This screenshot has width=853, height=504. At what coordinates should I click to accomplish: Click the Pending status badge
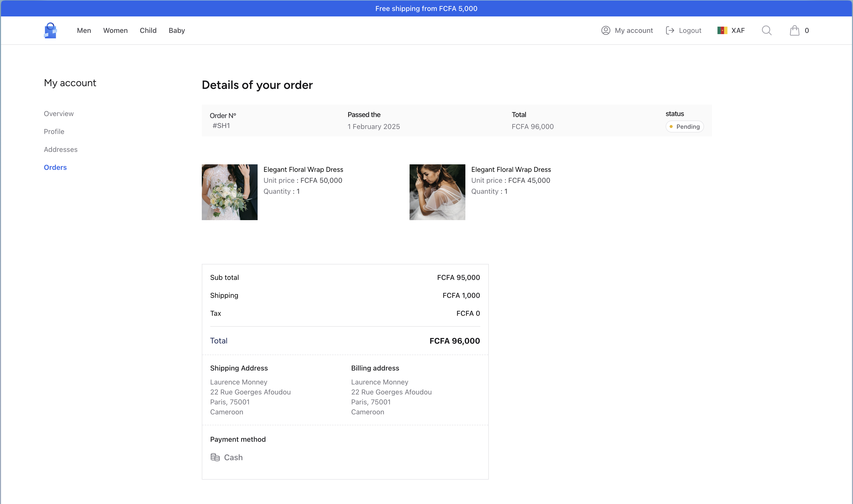[684, 127]
